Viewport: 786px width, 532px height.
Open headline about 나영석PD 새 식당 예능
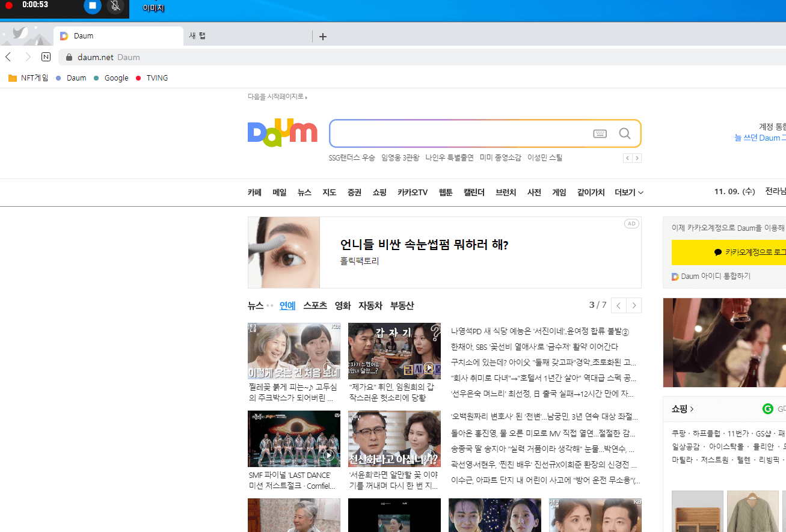click(539, 331)
